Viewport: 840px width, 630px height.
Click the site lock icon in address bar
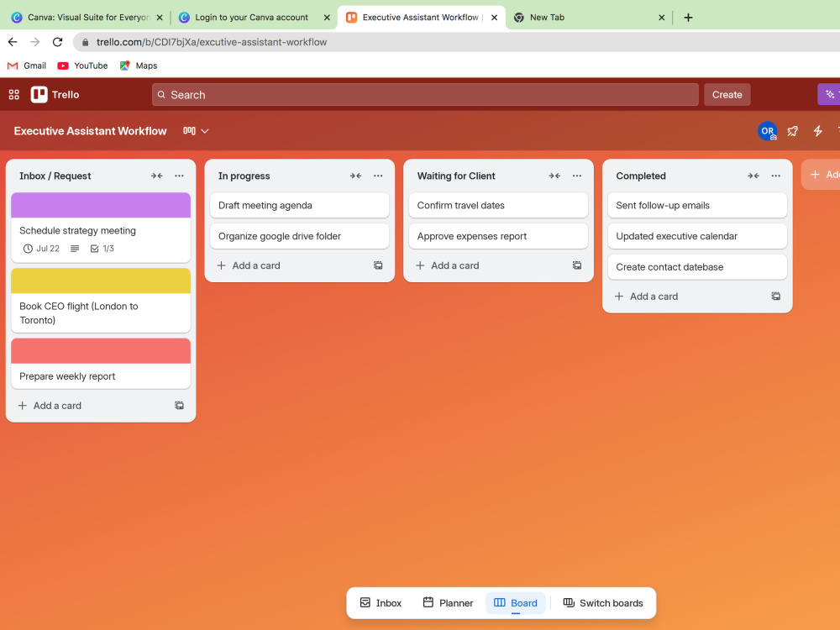pos(85,42)
